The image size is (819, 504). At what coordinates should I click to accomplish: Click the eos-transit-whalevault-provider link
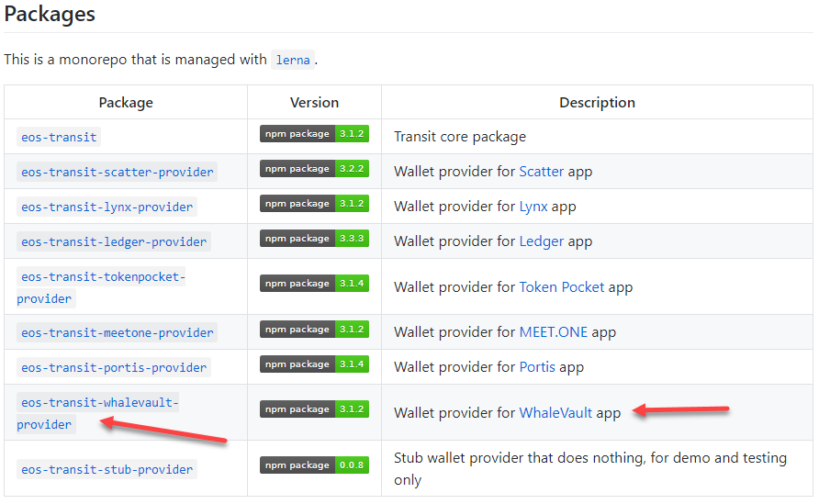pos(97,413)
